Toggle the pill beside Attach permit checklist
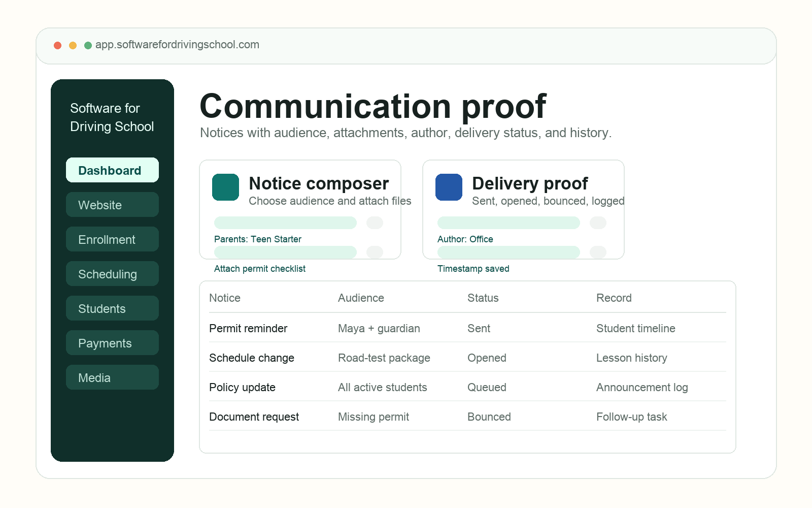This screenshot has height=508, width=812. 375,252
